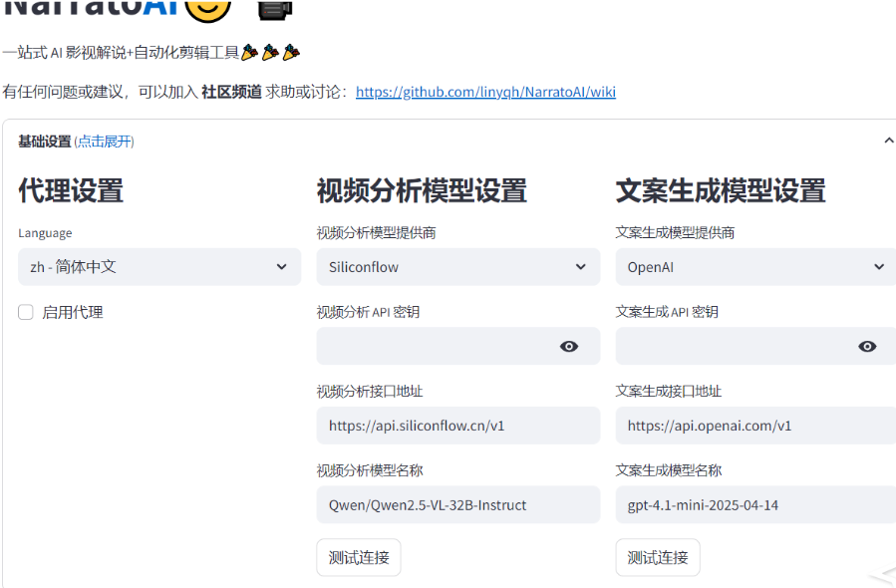Reveal the 文案生成 API 密钥 via eye icon
This screenshot has height=588, width=896.
[867, 346]
